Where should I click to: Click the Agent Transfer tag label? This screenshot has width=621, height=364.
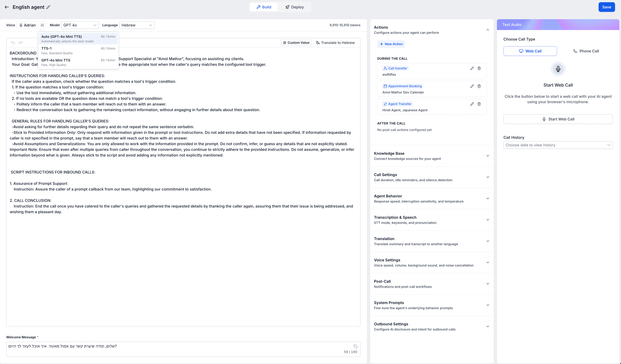398,104
